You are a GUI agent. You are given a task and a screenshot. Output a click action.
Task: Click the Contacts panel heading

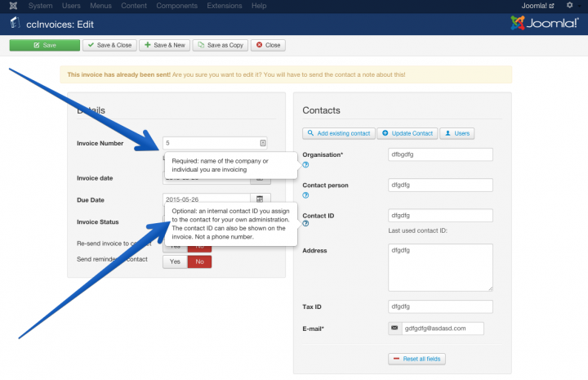[x=322, y=110]
